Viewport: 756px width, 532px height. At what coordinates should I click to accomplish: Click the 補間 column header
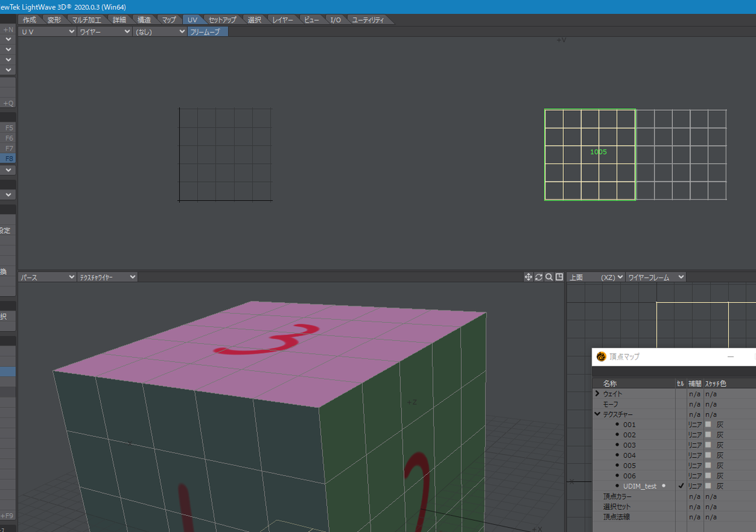coord(694,383)
